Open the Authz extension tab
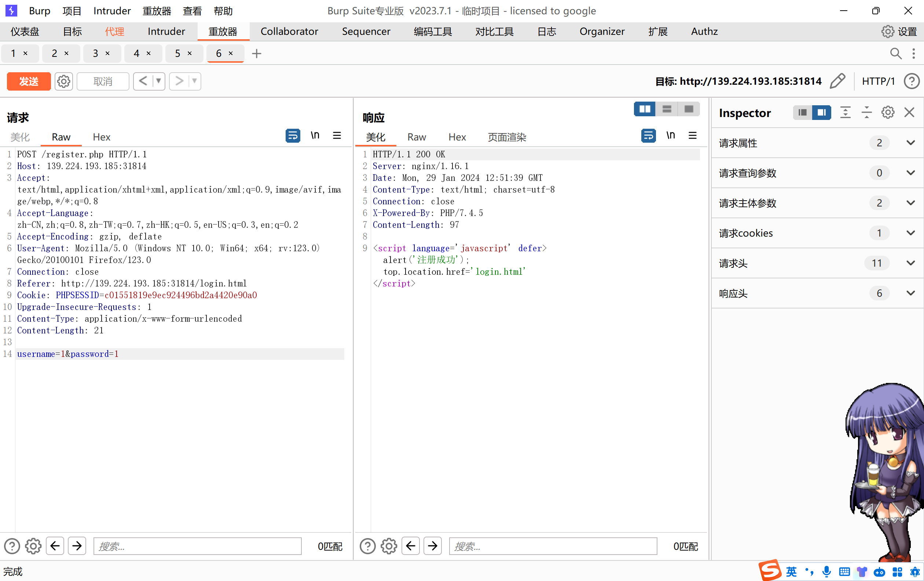Screen dimensions: 924x581 click(x=704, y=32)
